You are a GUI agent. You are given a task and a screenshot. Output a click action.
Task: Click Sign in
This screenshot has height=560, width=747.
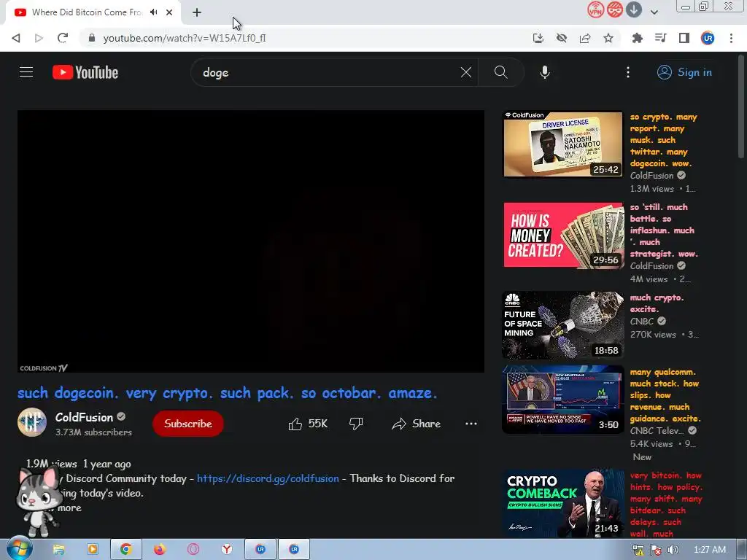[684, 72]
